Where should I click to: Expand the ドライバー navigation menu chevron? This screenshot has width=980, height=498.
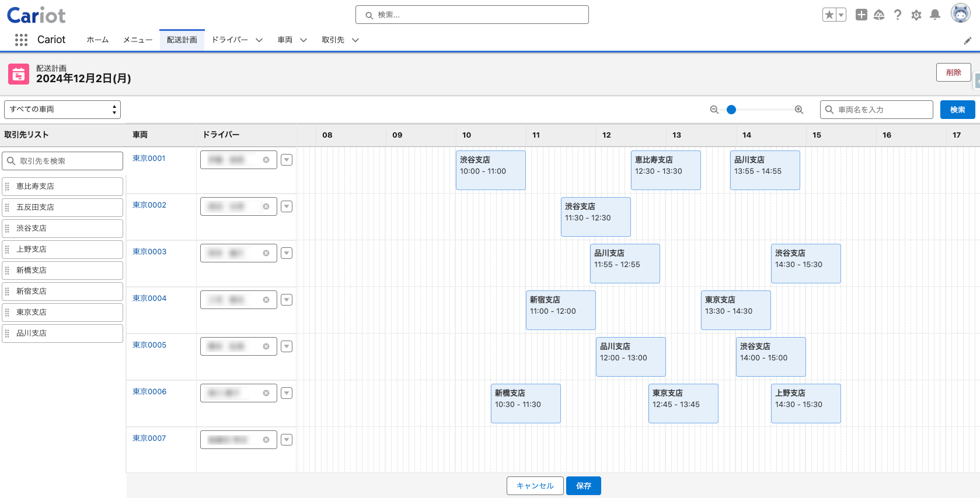(259, 40)
